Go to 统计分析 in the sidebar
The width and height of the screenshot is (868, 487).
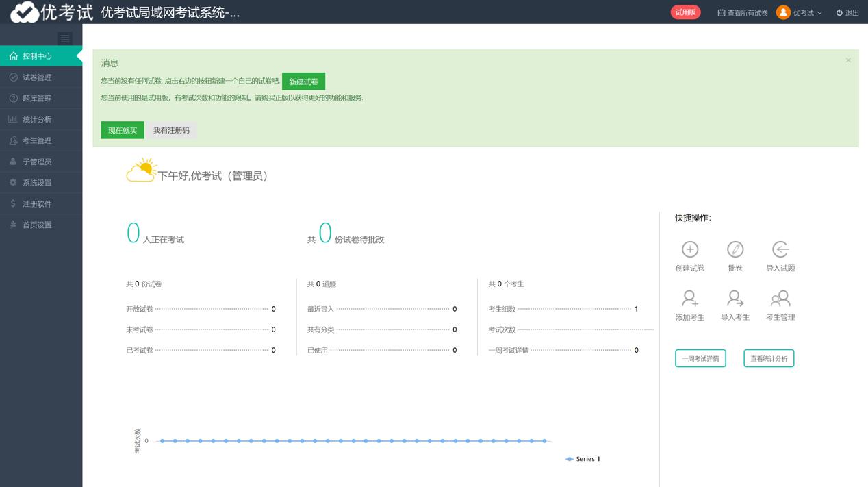click(x=37, y=120)
